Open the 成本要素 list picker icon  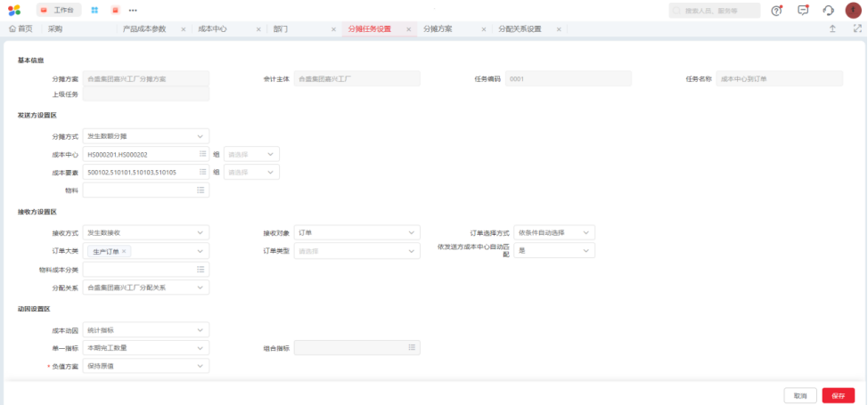(x=202, y=172)
